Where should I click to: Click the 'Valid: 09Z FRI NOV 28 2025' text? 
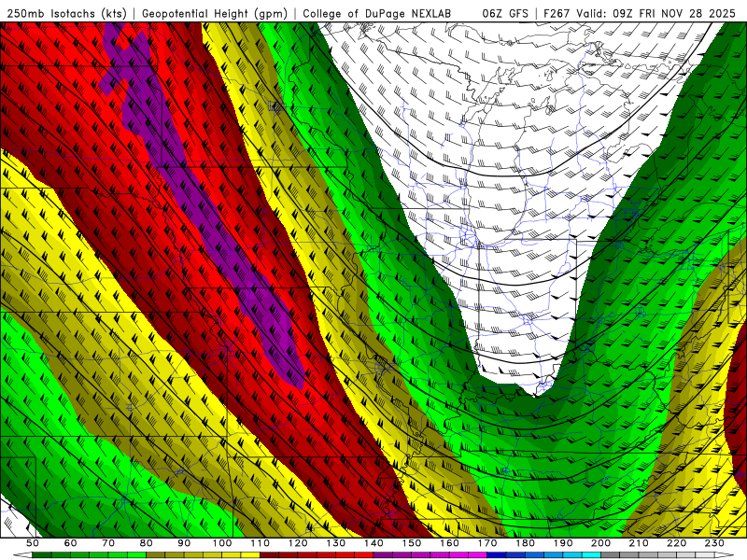click(x=656, y=13)
